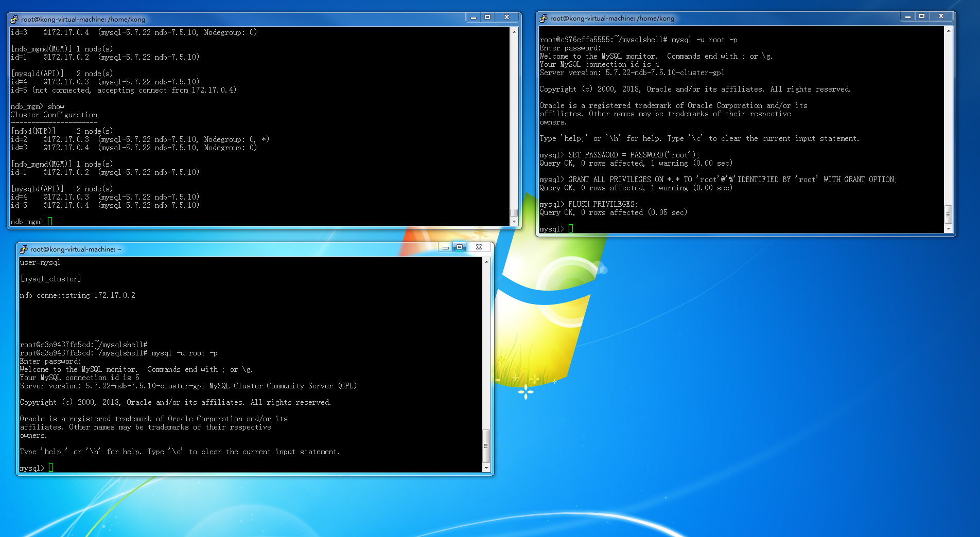This screenshot has width=980, height=537.
Task: Minimize the bottom root@kong-virtual-machine: ~ window
Action: 446,247
